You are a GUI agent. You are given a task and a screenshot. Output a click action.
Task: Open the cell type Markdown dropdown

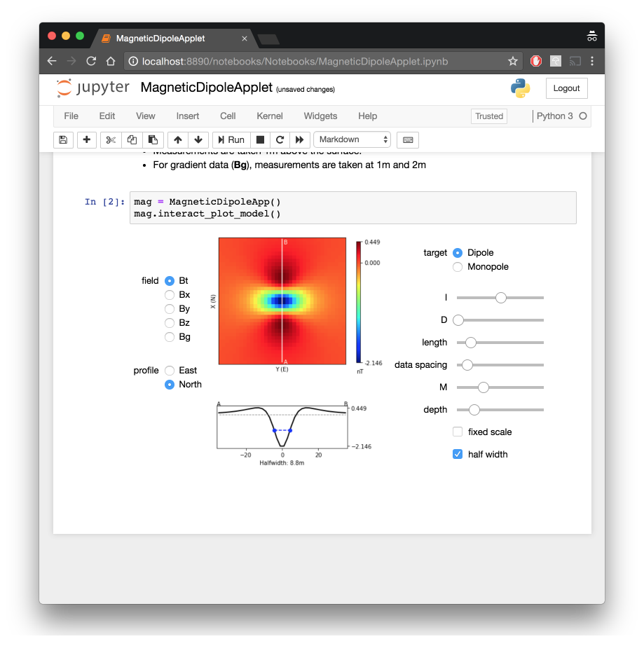coord(352,140)
